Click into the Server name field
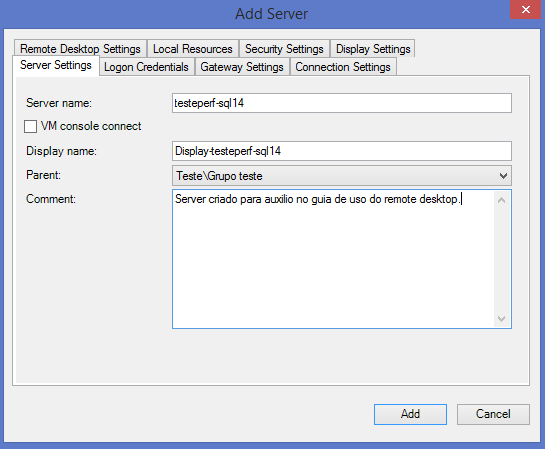The width and height of the screenshot is (545, 449). tap(342, 103)
